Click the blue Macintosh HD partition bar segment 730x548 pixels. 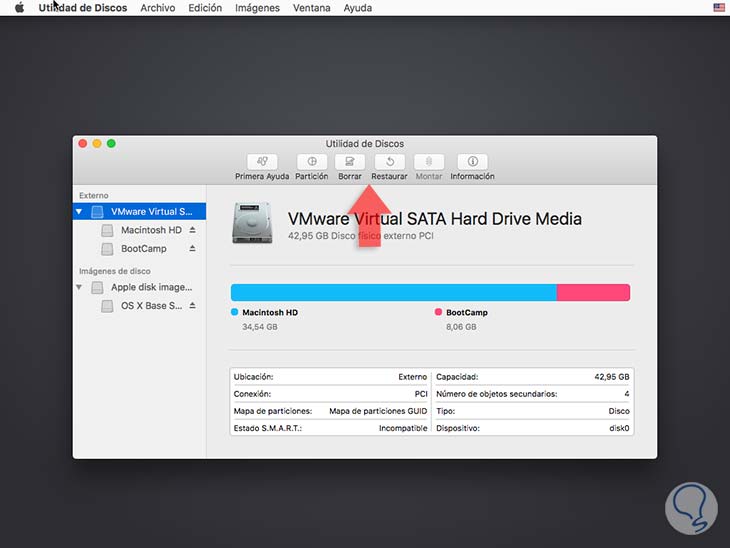click(393, 292)
